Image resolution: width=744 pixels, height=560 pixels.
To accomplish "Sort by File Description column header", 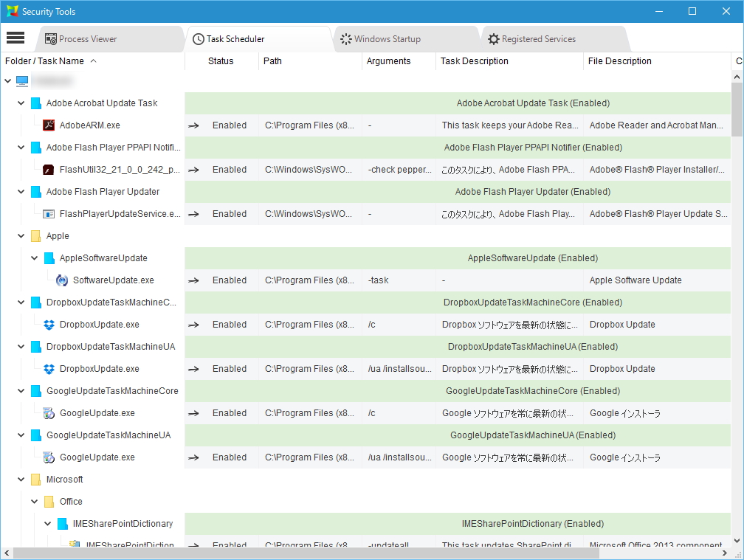I will tap(657, 61).
